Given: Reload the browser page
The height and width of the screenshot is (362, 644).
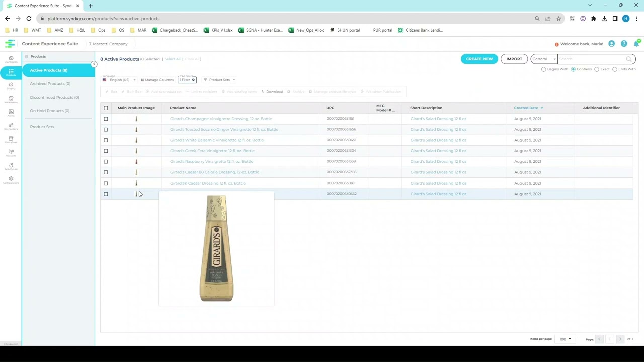Looking at the screenshot, I should tap(29, 19).
